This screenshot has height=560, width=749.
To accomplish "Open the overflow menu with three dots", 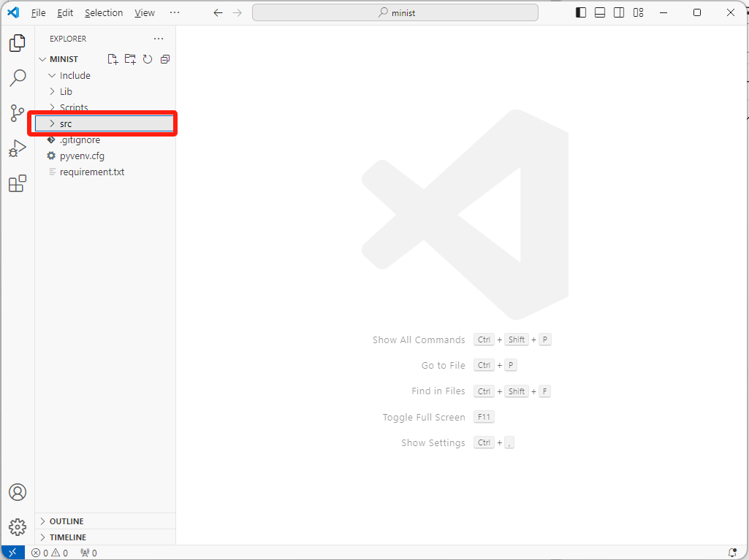I will click(x=175, y=13).
